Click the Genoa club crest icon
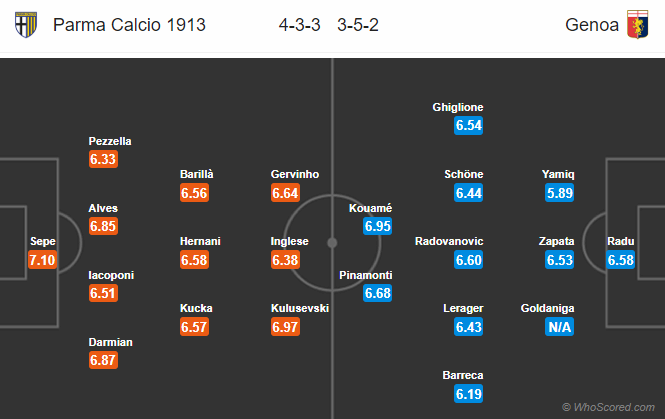Image resolution: width=665 pixels, height=419 pixels. (x=638, y=25)
